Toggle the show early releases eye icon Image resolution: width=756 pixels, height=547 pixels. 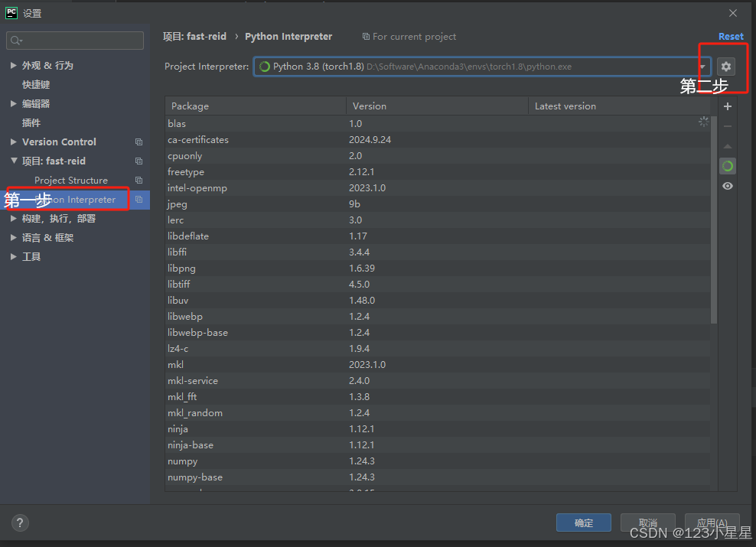[728, 186]
